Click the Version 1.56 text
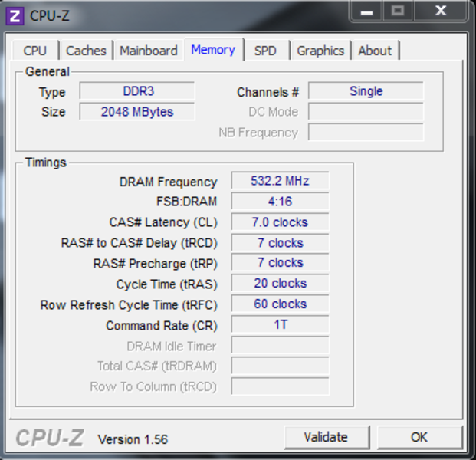The height and width of the screenshot is (460, 476). (x=133, y=439)
